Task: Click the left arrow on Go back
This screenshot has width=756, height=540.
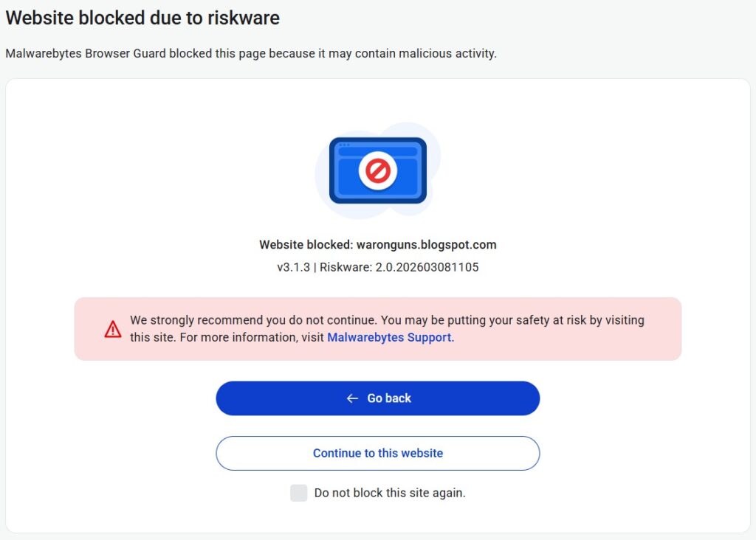Action: click(352, 398)
